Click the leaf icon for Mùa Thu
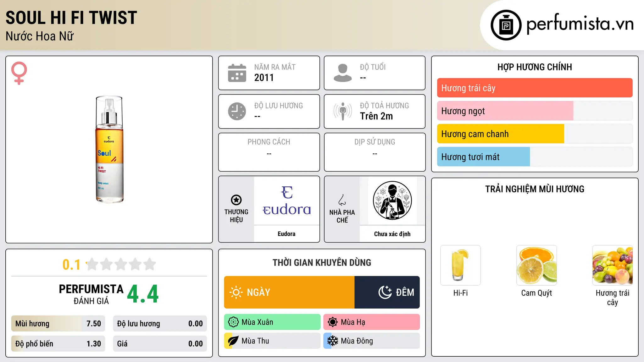Screen dimensions: 644x362 pyautogui.click(x=233, y=341)
